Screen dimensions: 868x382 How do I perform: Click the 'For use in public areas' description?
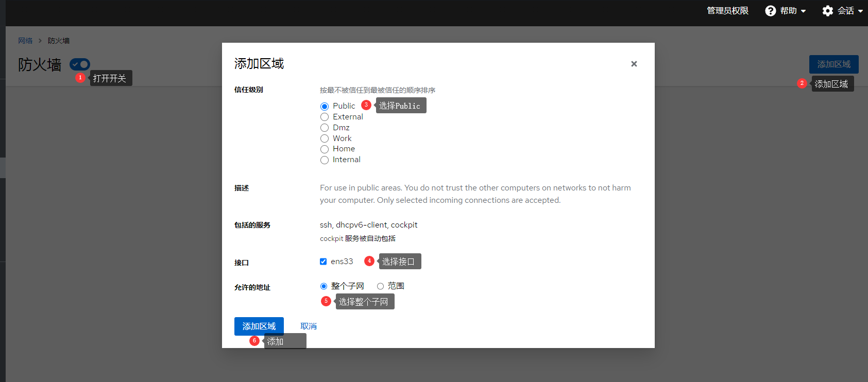475,194
